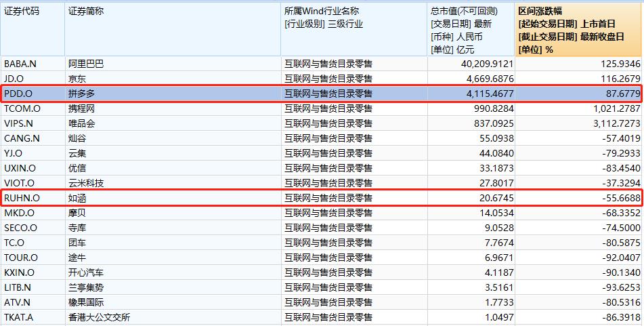Click market cap value 837.0925
Screen dimensions: 644x326
tap(493, 123)
